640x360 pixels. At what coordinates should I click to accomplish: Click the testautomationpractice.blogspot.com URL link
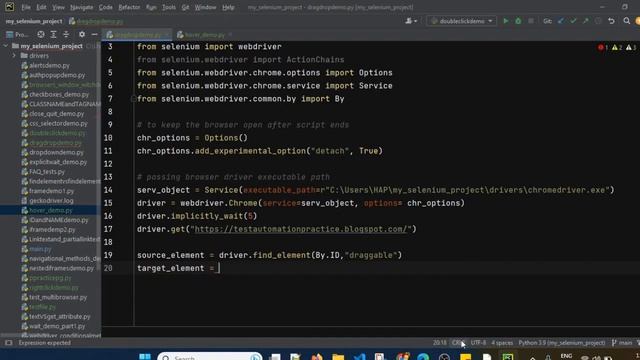[301, 229]
